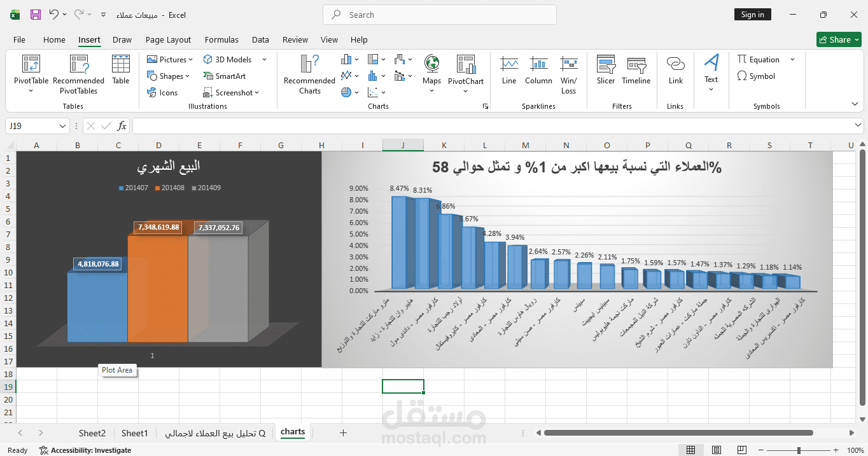Click the Save icon in title bar

36,15
